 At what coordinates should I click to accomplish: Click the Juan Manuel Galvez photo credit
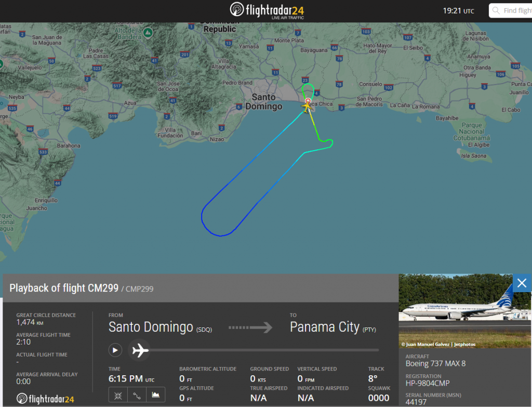click(438, 344)
